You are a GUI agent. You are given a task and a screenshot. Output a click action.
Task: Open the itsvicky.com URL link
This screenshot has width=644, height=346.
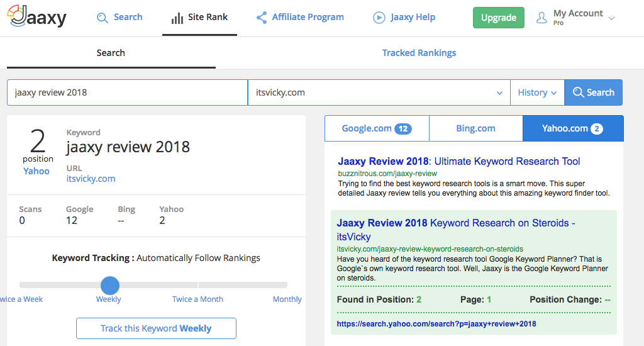click(x=91, y=179)
